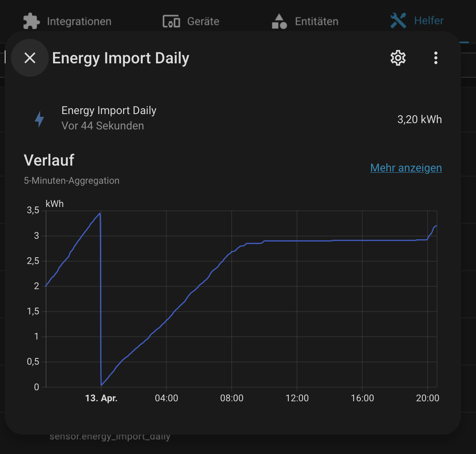476x454 pixels.
Task: Follow the Mehr anzeigen link
Action: (406, 168)
